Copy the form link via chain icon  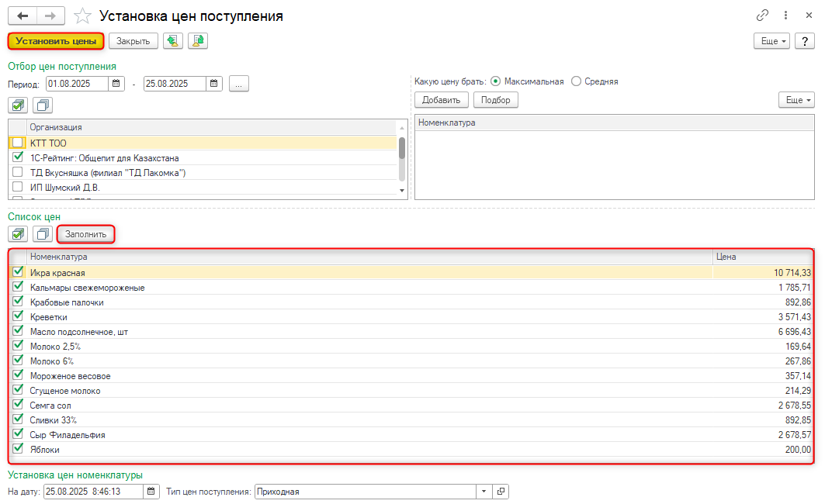coord(762,16)
